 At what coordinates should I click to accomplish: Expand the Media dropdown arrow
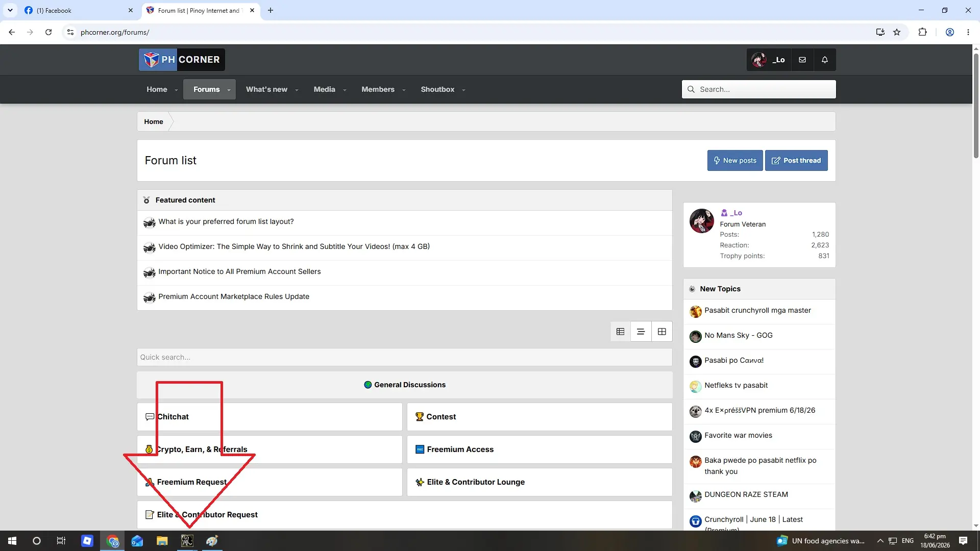click(345, 90)
